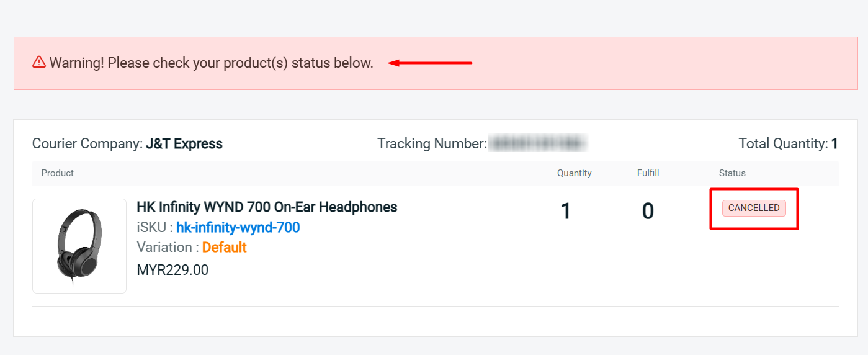Click the blurred tracking number value
Viewport: 868px width, 355px height.
537,144
